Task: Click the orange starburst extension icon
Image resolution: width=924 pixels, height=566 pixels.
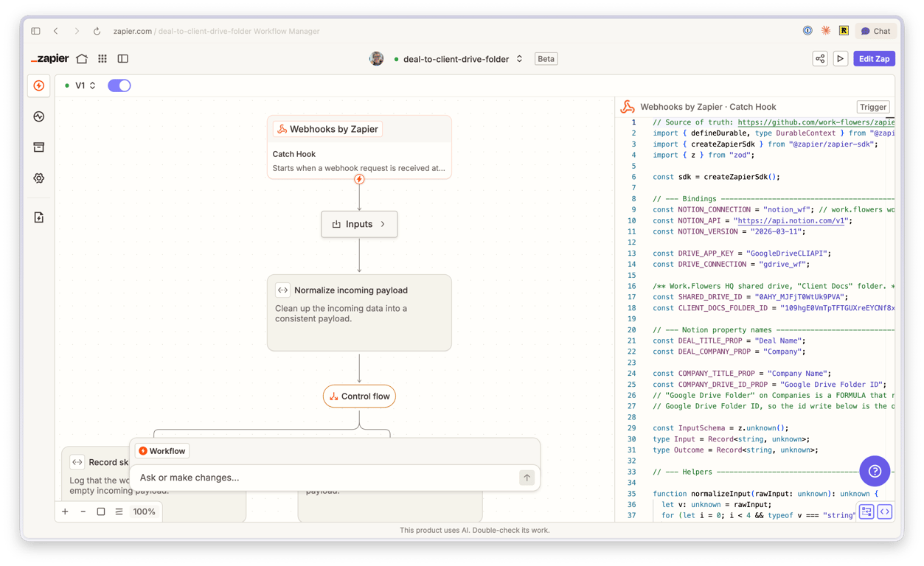Action: click(x=826, y=31)
